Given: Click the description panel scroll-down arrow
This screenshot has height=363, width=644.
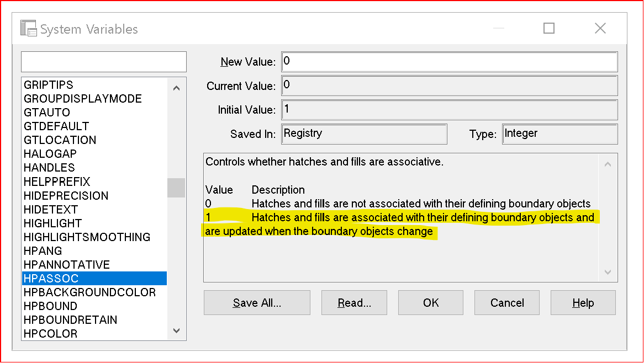Looking at the screenshot, I should click(608, 272).
